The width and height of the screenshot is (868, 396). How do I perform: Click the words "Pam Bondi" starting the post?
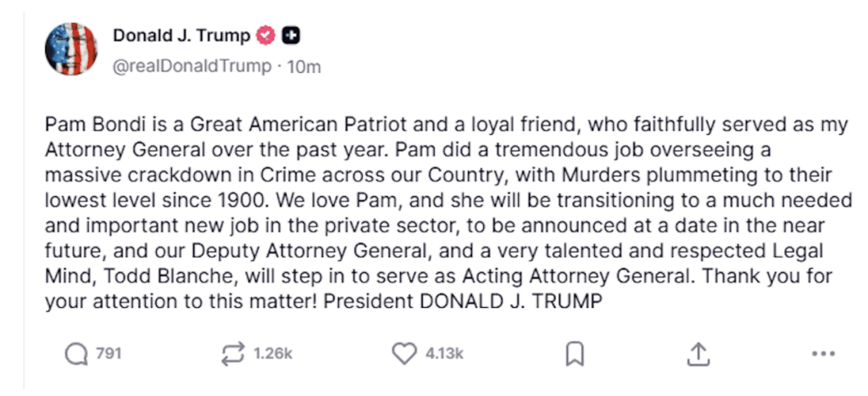pyautogui.click(x=82, y=125)
